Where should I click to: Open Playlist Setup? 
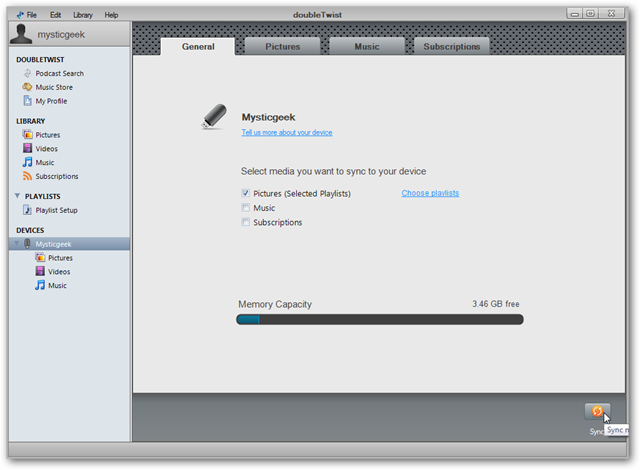point(50,210)
